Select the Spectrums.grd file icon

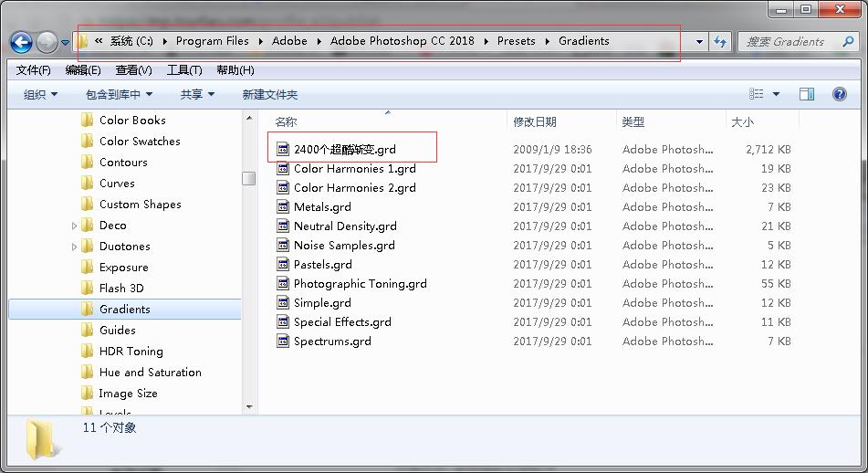click(x=283, y=342)
